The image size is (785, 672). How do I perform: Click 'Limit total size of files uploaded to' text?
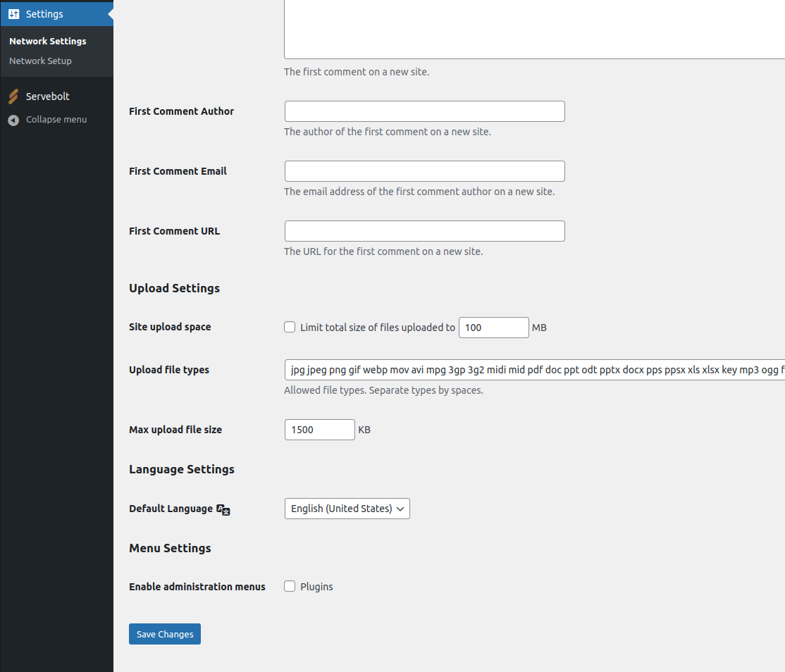tap(378, 328)
